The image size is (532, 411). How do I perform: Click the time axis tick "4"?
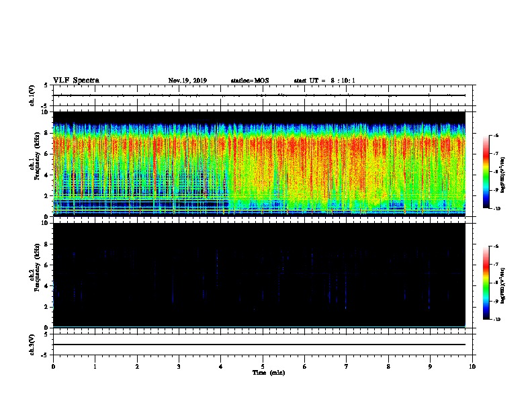221,366
